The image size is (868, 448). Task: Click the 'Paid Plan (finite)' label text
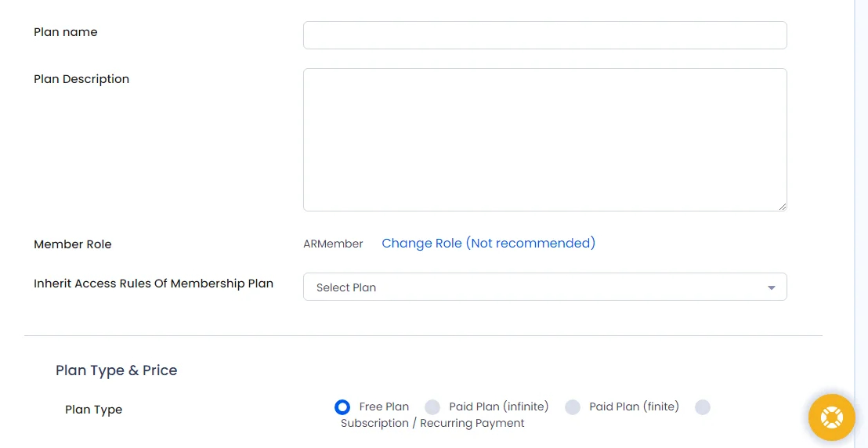point(634,406)
